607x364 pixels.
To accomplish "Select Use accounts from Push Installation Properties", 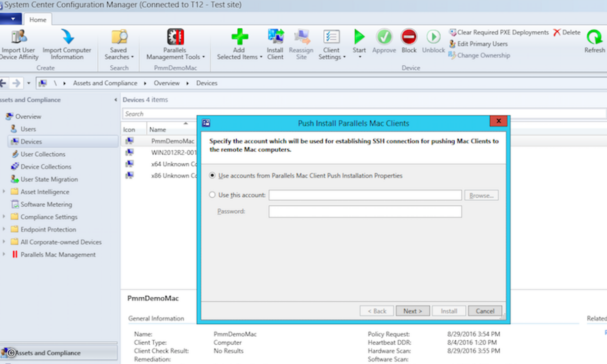I will pos(212,176).
